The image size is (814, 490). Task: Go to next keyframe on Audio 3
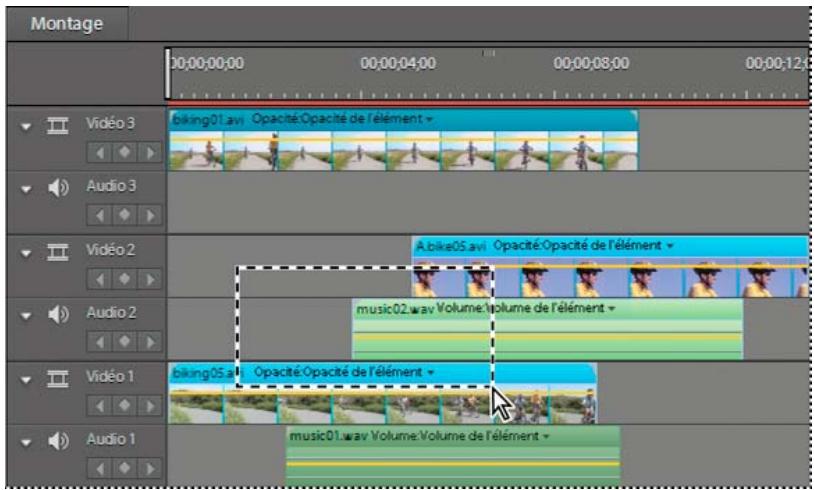pos(150,215)
